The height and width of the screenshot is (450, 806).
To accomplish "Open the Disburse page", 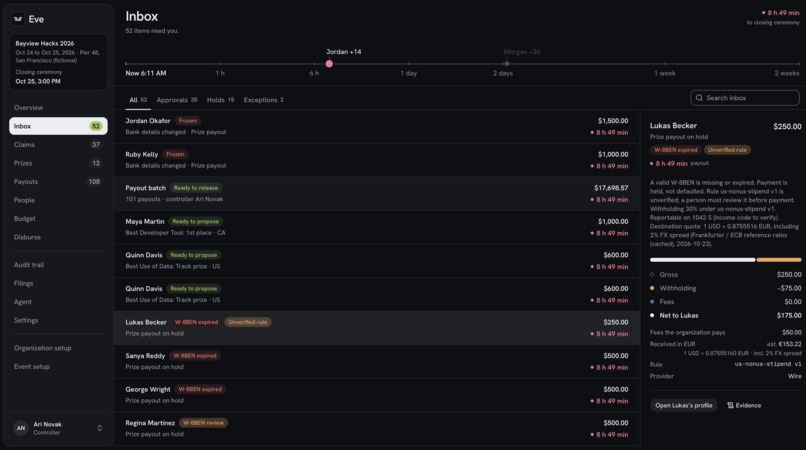I will tap(58, 237).
